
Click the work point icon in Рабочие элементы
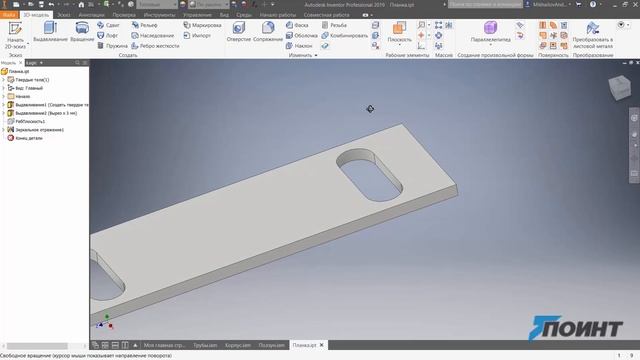point(421,36)
